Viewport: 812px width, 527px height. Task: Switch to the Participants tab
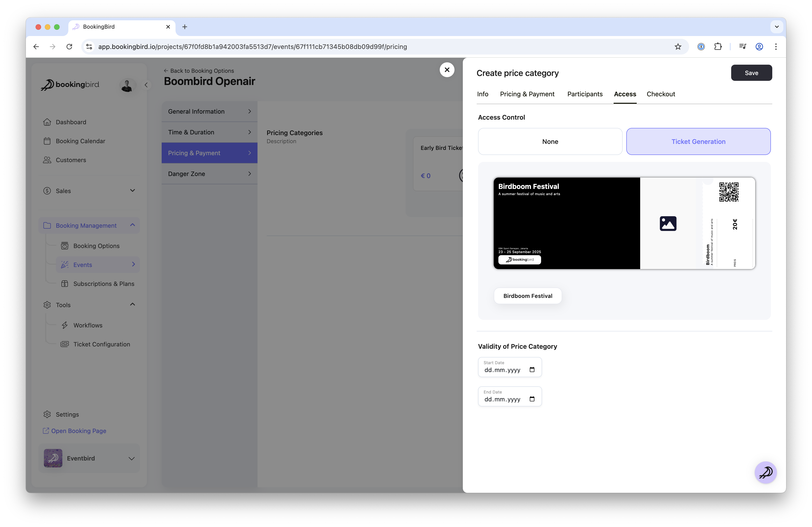pos(585,94)
